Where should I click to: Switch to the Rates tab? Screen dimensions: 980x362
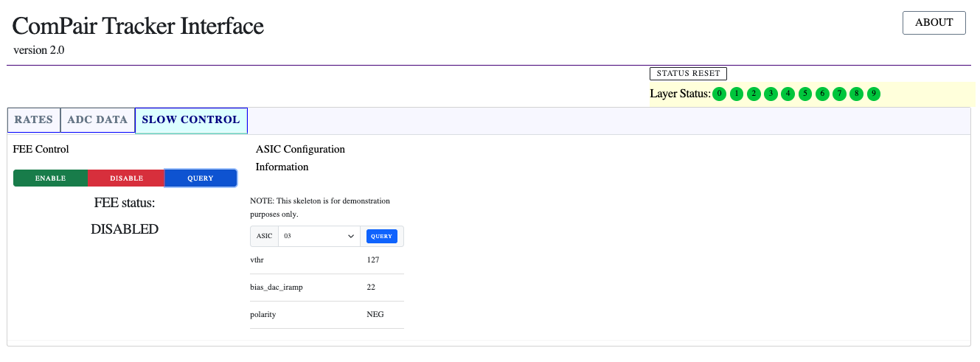pyautogui.click(x=34, y=119)
